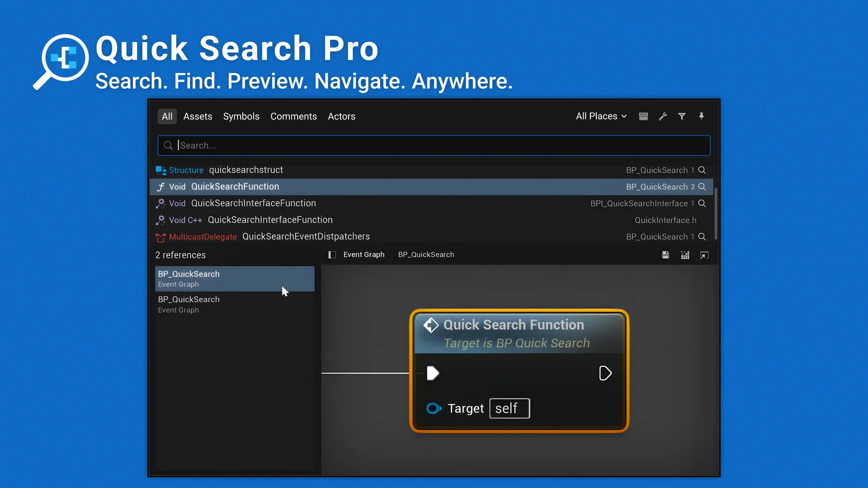The height and width of the screenshot is (488, 868).
Task: Click the Structure type icon
Action: point(161,170)
